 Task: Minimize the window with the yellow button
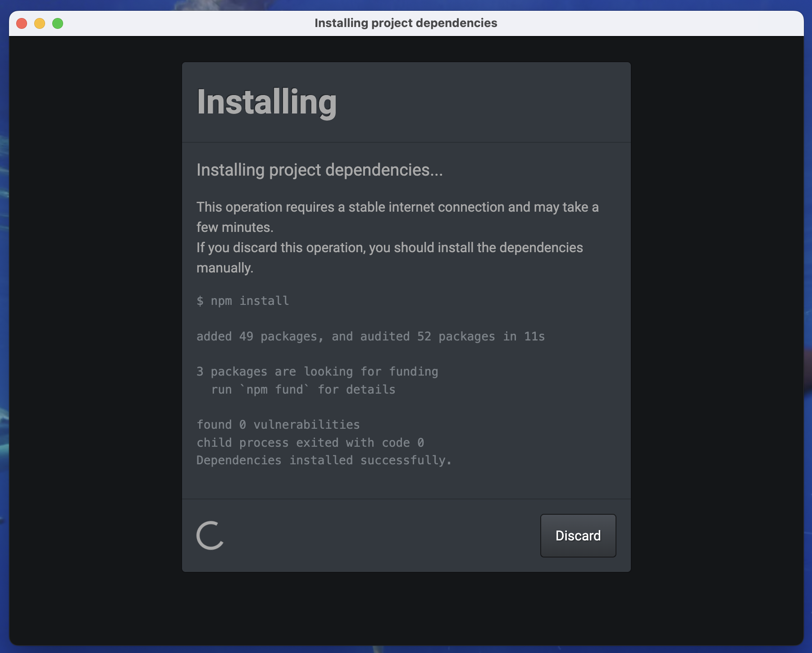pos(40,23)
